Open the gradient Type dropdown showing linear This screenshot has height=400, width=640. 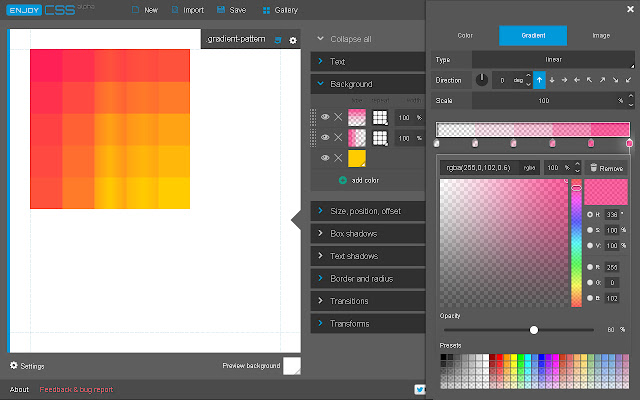[x=552, y=60]
